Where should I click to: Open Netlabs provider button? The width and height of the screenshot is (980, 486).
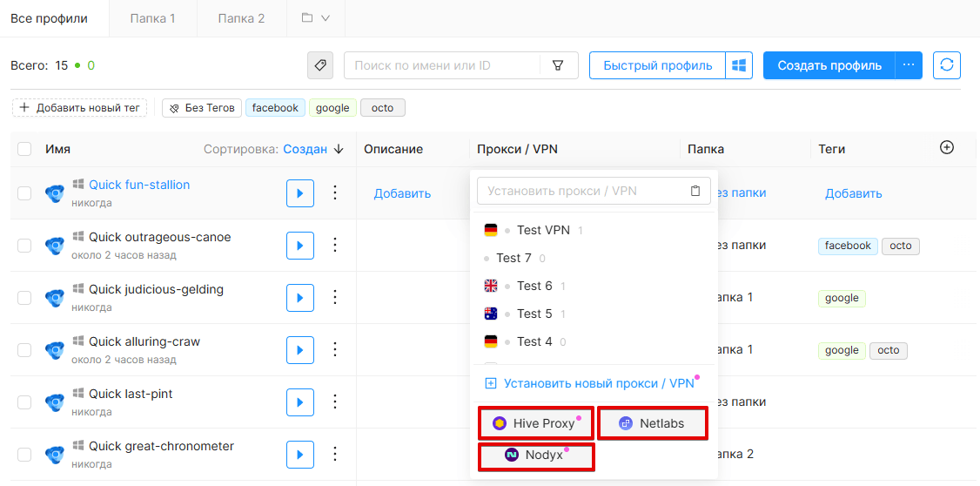pyautogui.click(x=653, y=423)
